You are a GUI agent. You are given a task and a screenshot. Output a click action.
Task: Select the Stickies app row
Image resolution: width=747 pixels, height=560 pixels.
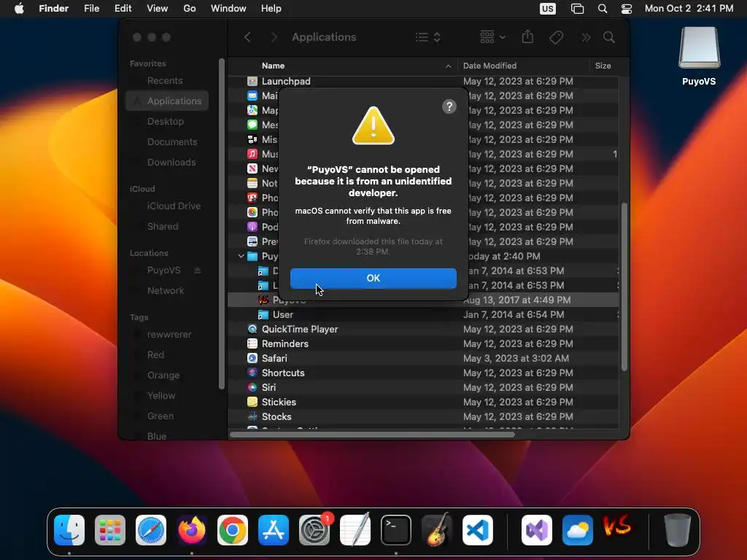pyautogui.click(x=423, y=402)
